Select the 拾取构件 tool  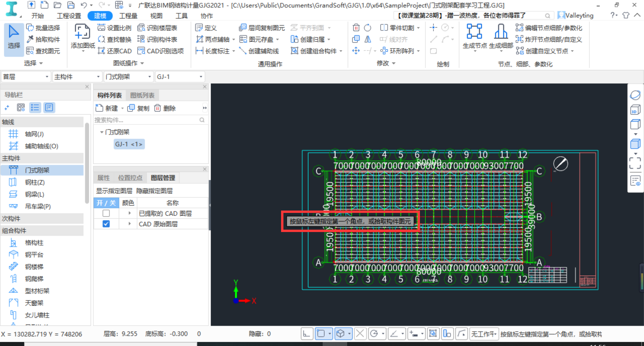click(43, 39)
